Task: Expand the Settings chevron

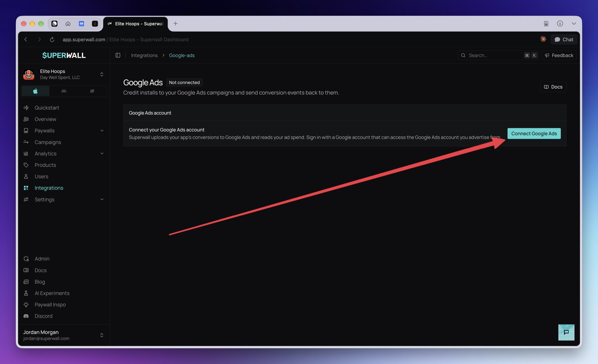Action: 102,200
